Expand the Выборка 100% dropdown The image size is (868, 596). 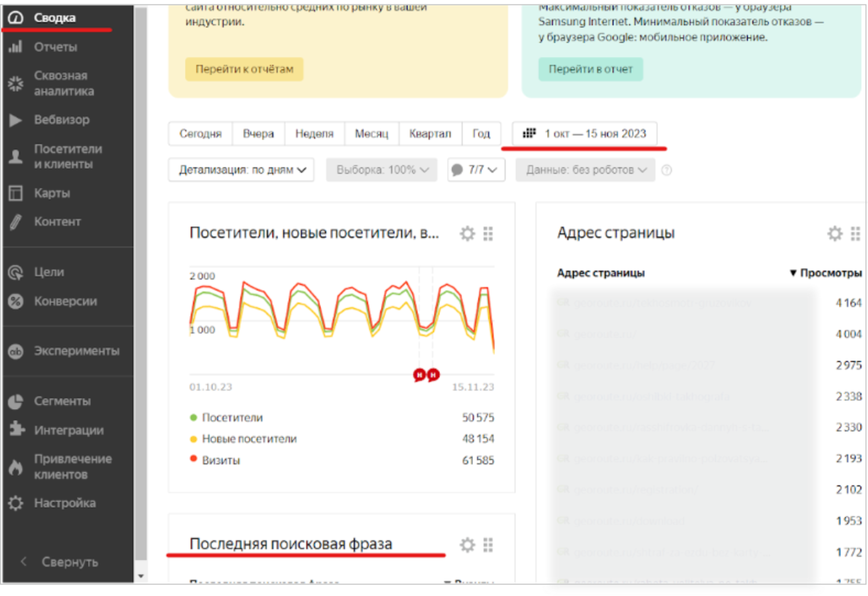[381, 170]
